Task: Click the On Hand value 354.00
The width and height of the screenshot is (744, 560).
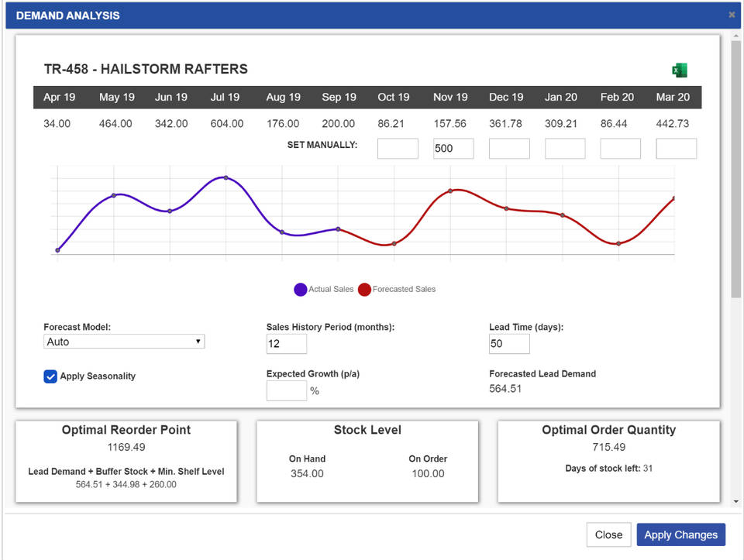Action: click(x=307, y=474)
